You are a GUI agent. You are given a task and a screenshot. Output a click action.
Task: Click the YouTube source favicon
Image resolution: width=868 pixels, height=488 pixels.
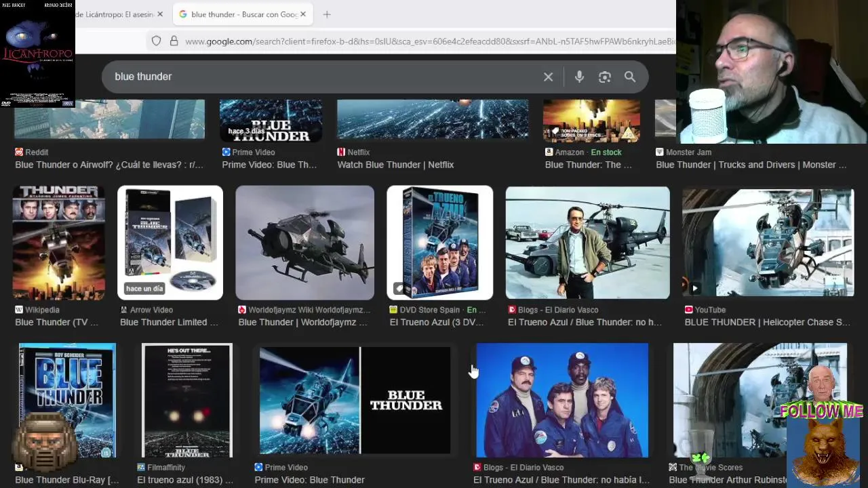click(x=689, y=310)
